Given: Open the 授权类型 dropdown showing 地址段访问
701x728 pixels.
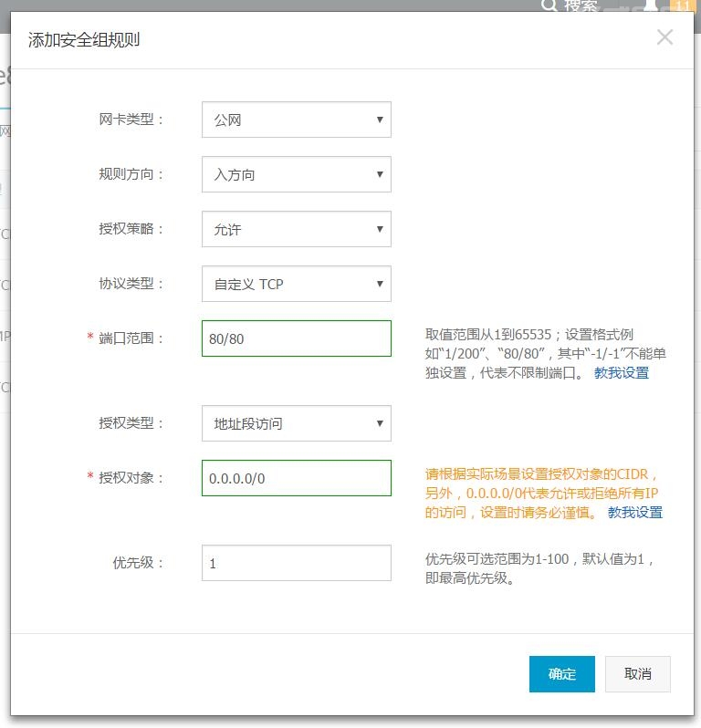Looking at the screenshot, I should click(296, 423).
